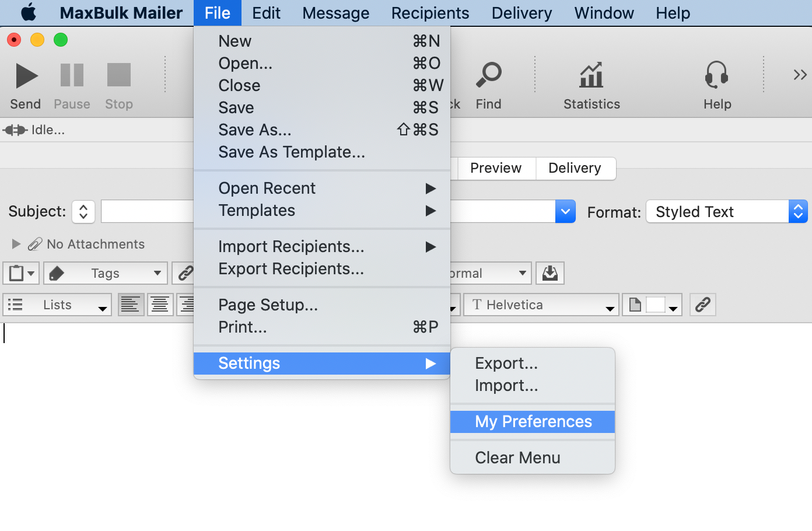Click the link icon right of color swatch
Viewport: 812px width, 531px height.
[702, 305]
